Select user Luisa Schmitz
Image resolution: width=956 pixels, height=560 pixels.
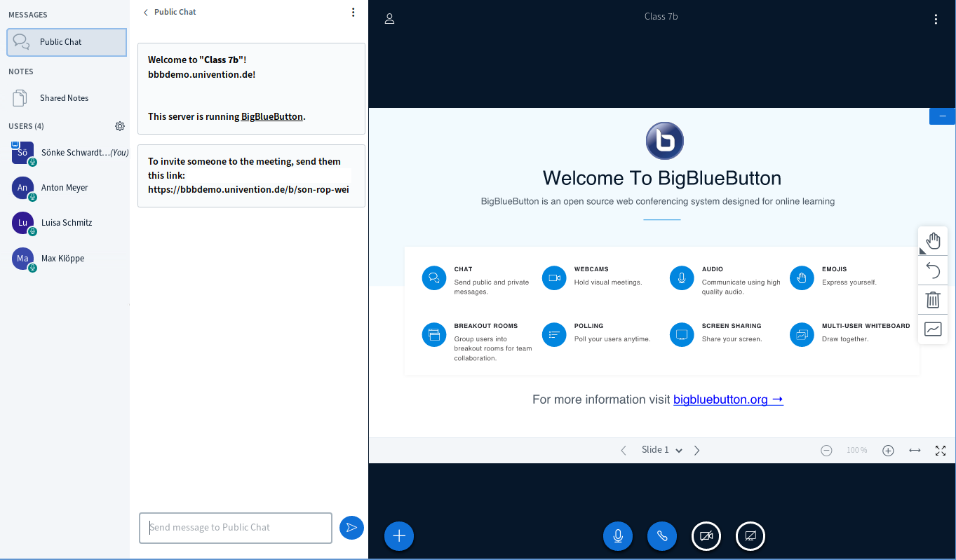point(67,223)
